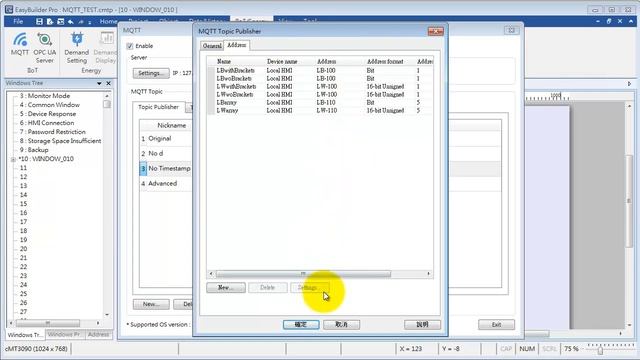Click the server Settings... button in MQTT dialog

pyautogui.click(x=151, y=73)
